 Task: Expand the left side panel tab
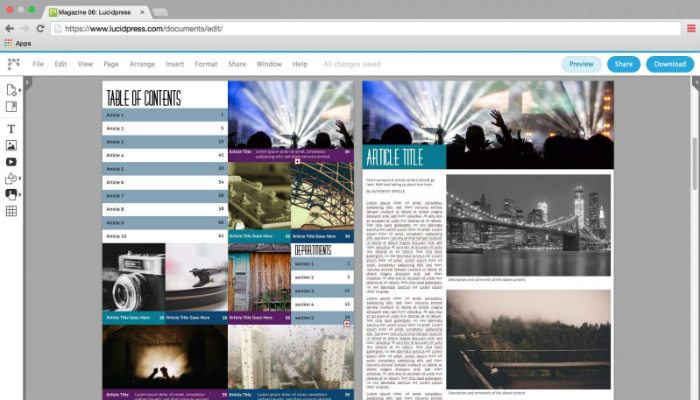[28, 83]
